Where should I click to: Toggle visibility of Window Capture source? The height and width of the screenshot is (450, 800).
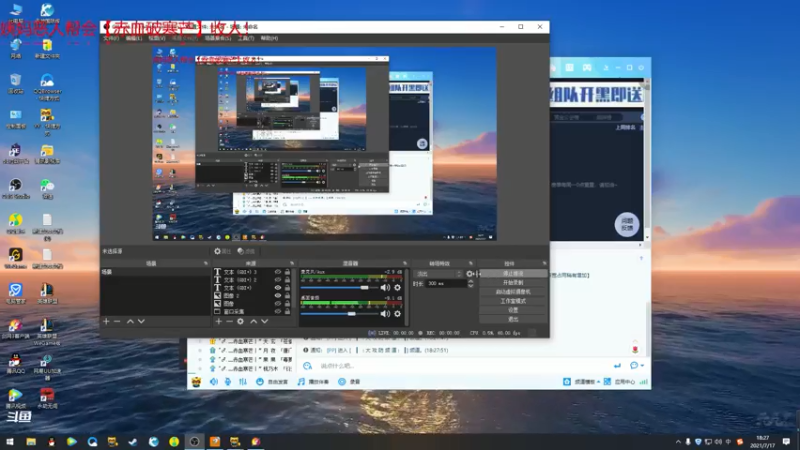tap(278, 311)
